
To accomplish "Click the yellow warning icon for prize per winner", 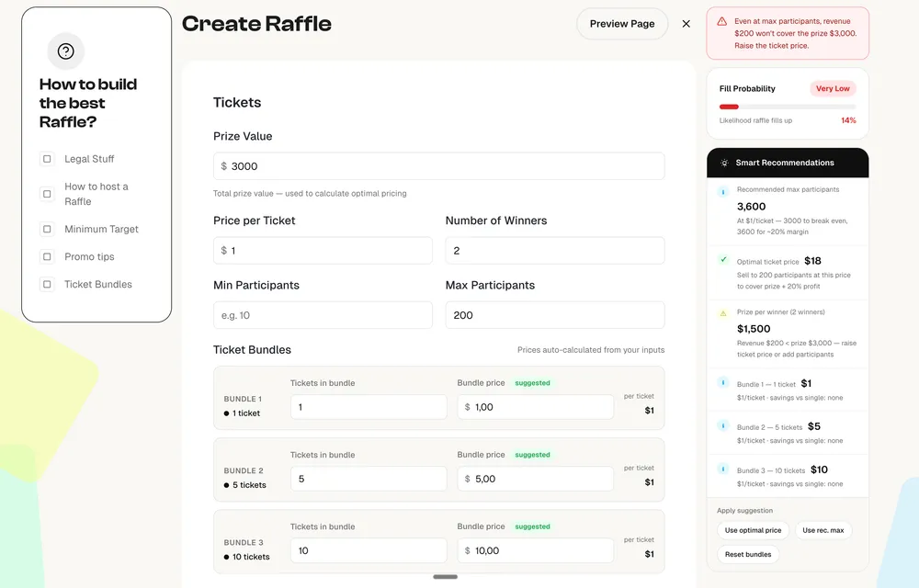I will [x=723, y=313].
